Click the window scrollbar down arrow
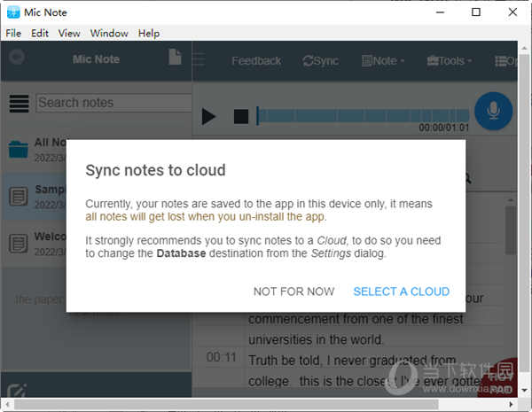Screen dimensions: 532x412 coord(525,391)
